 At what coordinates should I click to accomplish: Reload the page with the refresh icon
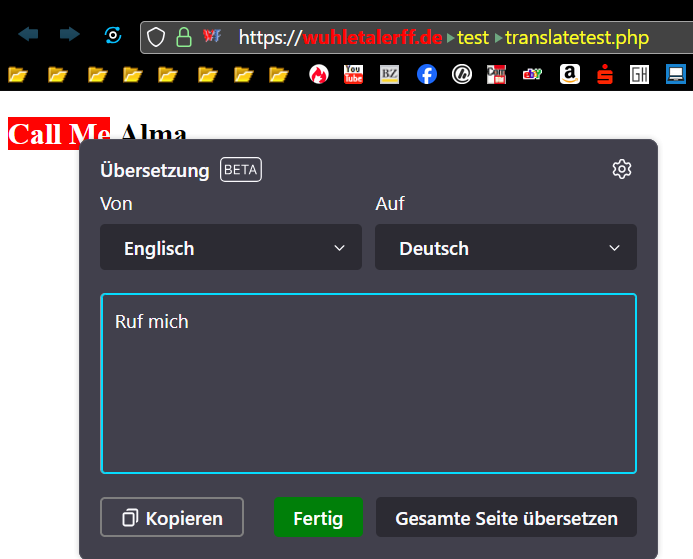[113, 35]
